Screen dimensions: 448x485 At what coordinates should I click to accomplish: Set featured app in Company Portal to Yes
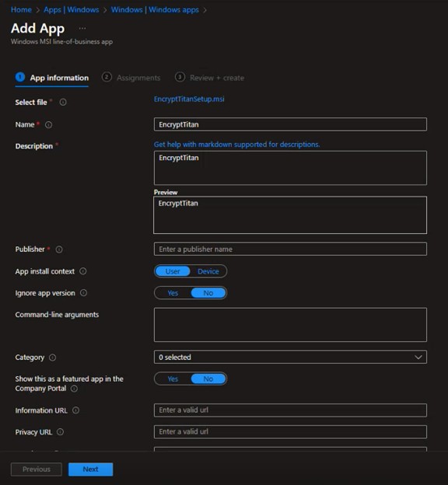pyautogui.click(x=173, y=379)
